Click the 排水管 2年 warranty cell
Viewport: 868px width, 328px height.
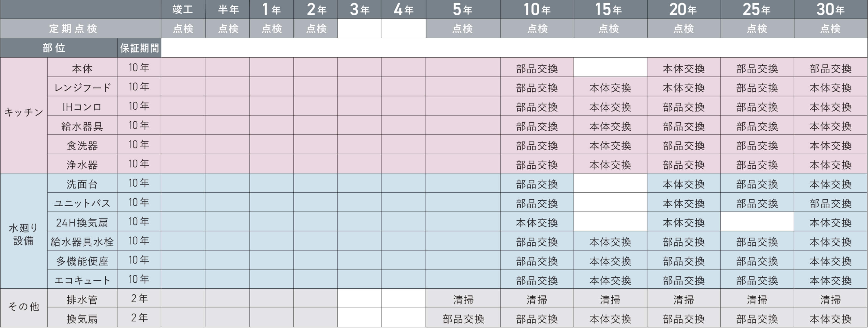pyautogui.click(x=139, y=299)
